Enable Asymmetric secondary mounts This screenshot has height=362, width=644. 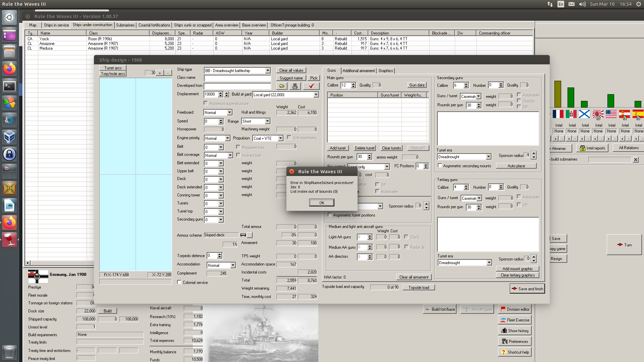[x=440, y=166]
